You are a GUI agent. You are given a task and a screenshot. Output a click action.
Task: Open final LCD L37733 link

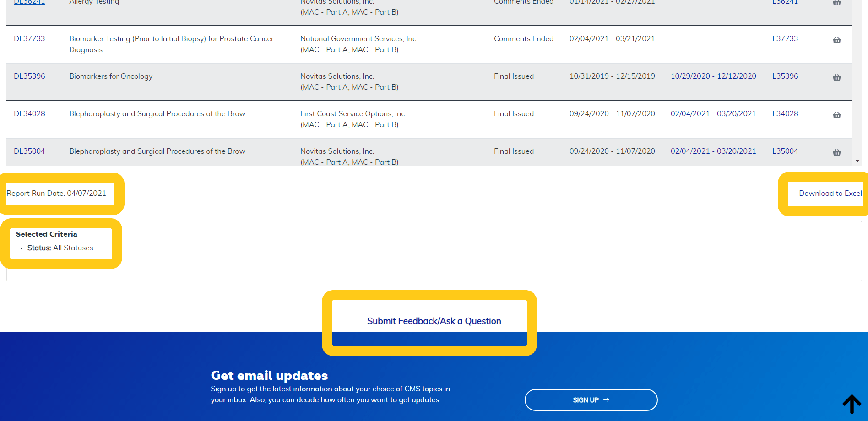(785, 39)
